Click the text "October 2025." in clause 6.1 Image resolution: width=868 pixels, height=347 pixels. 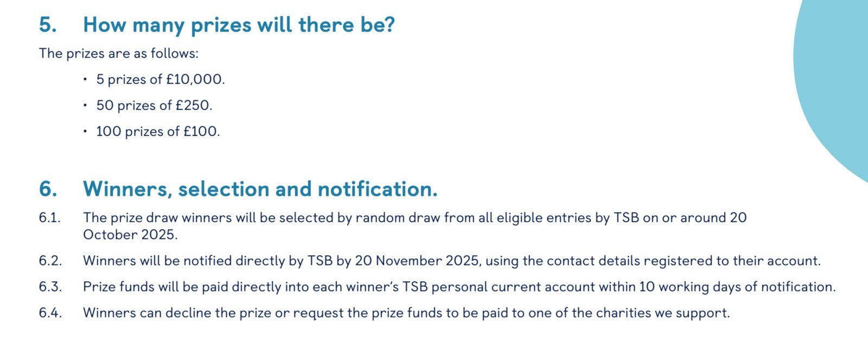[130, 235]
